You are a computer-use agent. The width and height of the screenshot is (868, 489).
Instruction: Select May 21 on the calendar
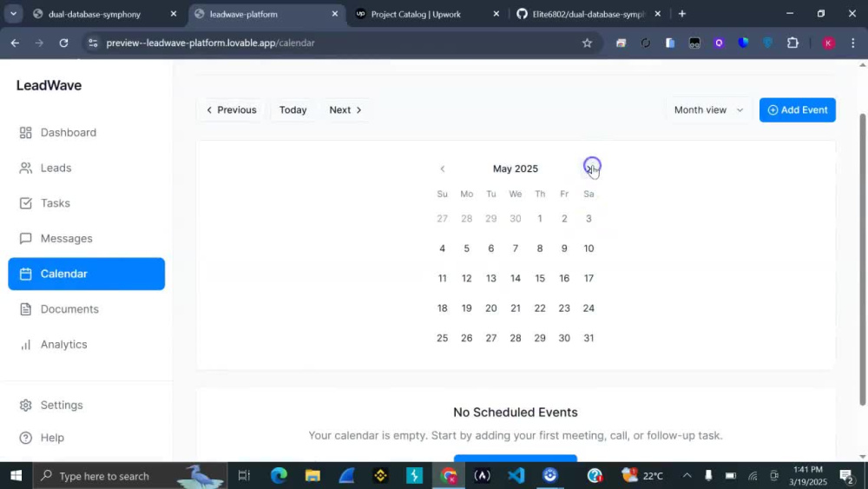coord(516,308)
